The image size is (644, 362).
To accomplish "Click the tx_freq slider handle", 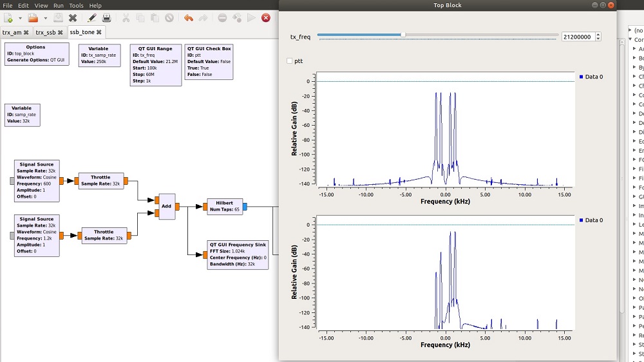I will [x=402, y=35].
